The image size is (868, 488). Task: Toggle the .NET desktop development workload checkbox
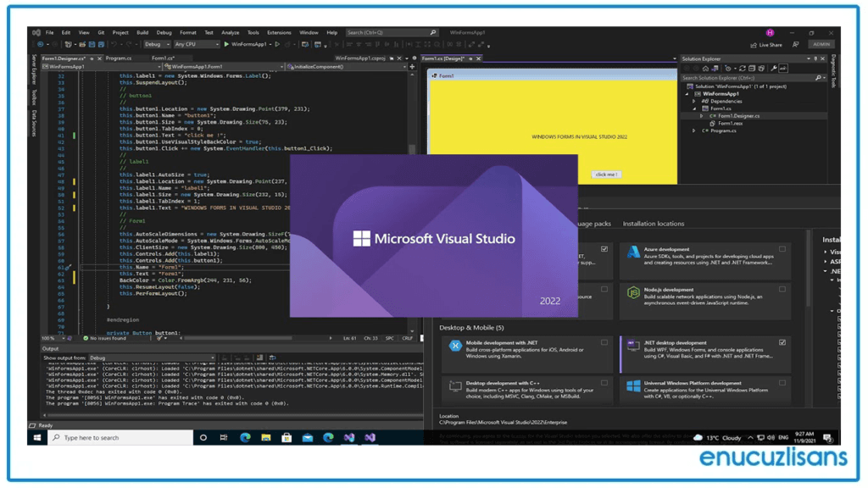[782, 342]
